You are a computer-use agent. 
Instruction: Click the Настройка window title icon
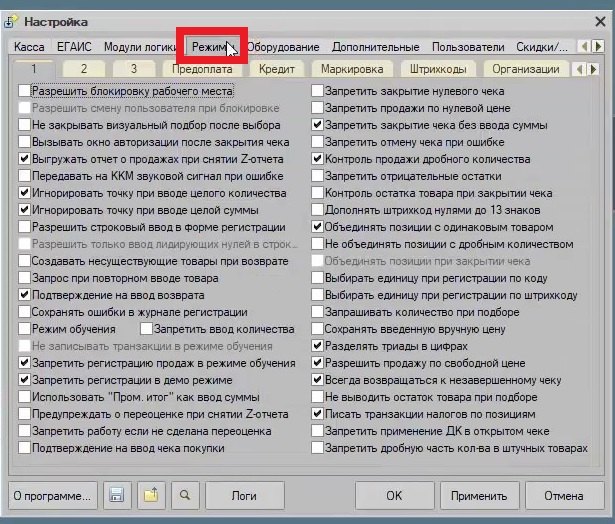[x=11, y=22]
